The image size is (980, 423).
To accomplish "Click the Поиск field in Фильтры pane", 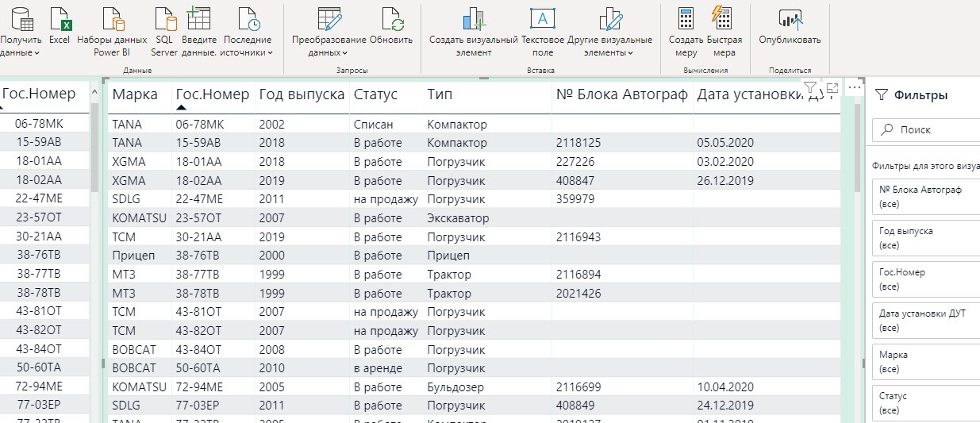I will 926,129.
